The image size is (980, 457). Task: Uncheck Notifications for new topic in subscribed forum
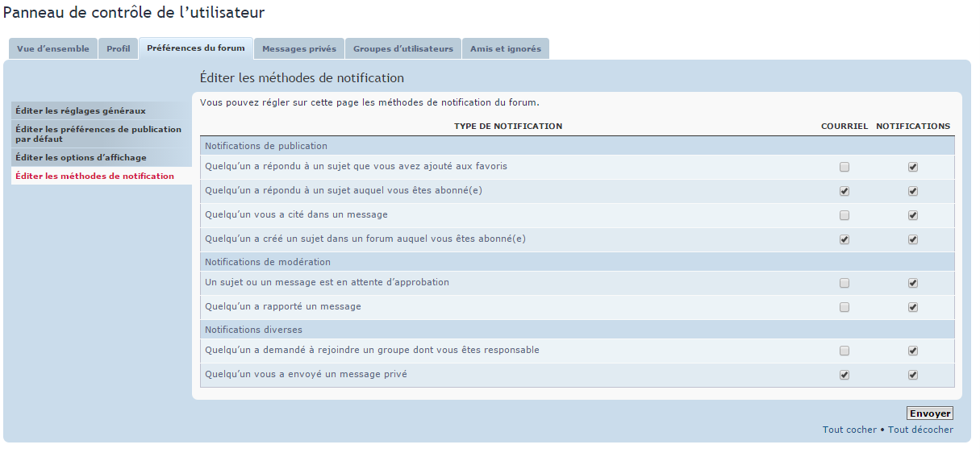click(x=913, y=240)
